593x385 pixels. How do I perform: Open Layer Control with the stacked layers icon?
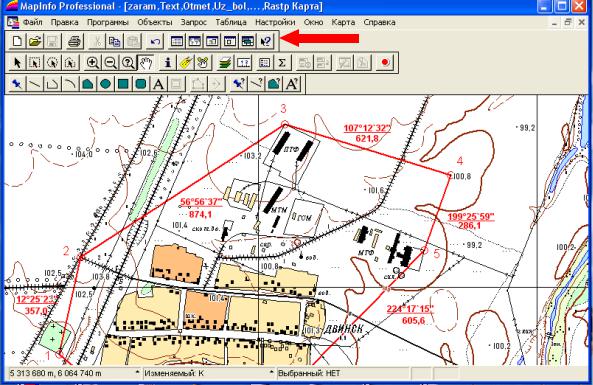pyautogui.click(x=225, y=62)
